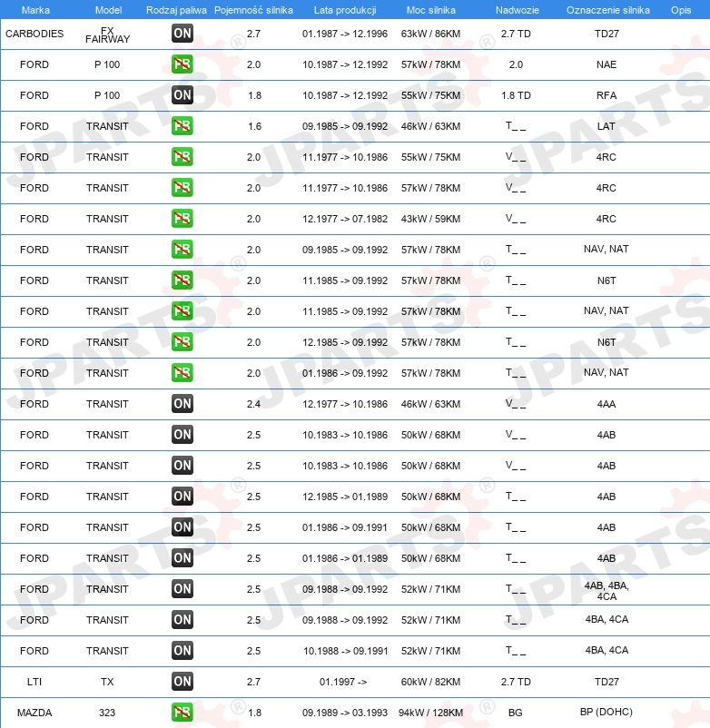Click the petrol PB icon for engine NAE
Viewport: 710px width, 728px height.
click(x=182, y=64)
